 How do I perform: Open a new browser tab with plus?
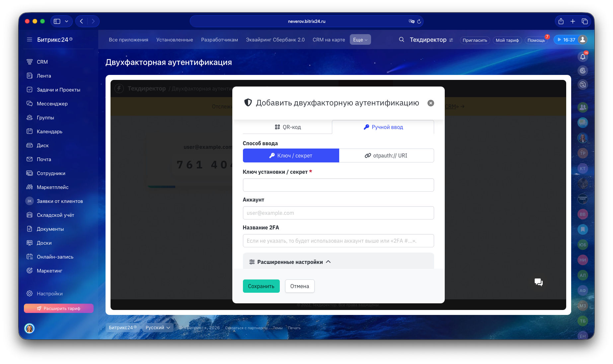pyautogui.click(x=573, y=22)
